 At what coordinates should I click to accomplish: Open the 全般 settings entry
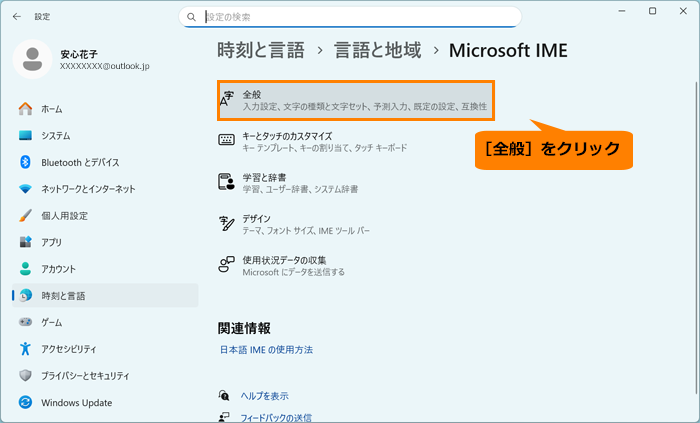pyautogui.click(x=356, y=100)
